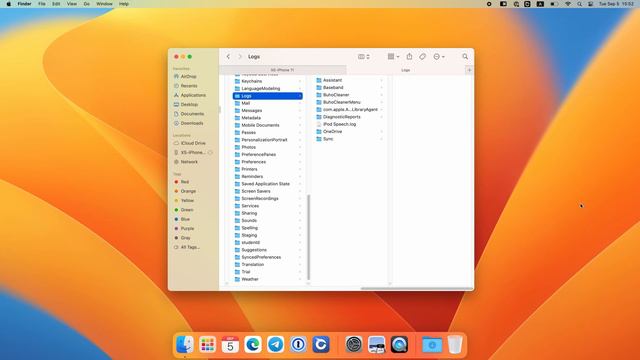Show All Tags in sidebar
This screenshot has width=640, height=360.
pos(190,247)
